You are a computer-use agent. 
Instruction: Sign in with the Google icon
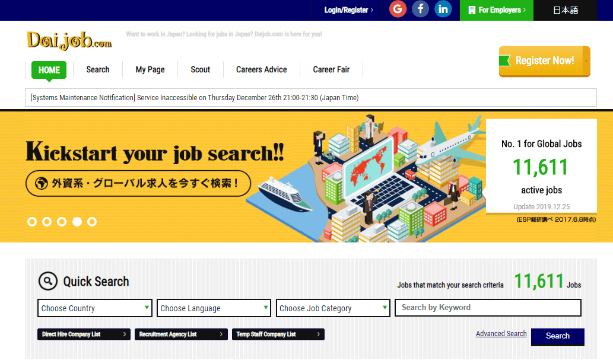(x=398, y=9)
